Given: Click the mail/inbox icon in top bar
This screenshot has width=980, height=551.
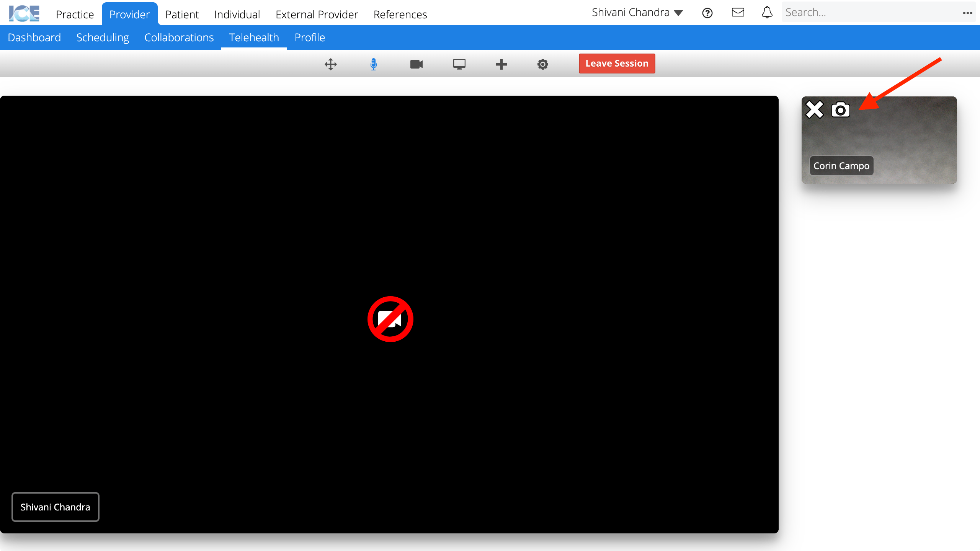Looking at the screenshot, I should (738, 12).
